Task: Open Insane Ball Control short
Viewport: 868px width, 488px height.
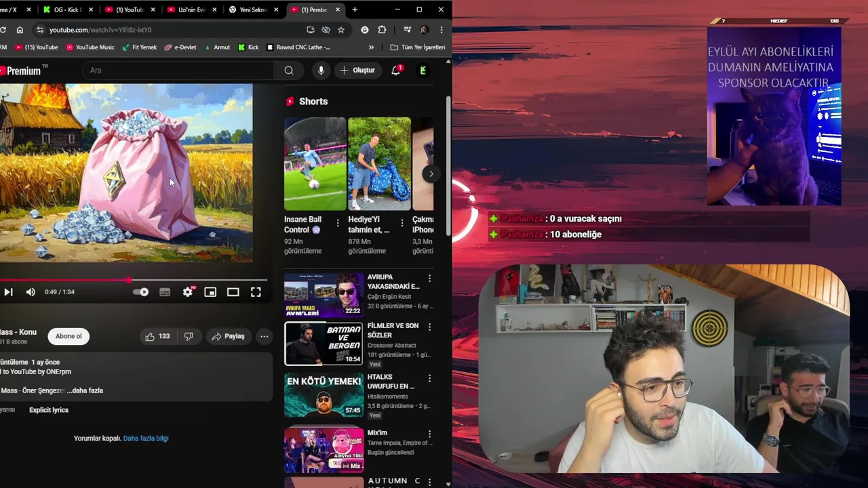Action: [x=315, y=164]
